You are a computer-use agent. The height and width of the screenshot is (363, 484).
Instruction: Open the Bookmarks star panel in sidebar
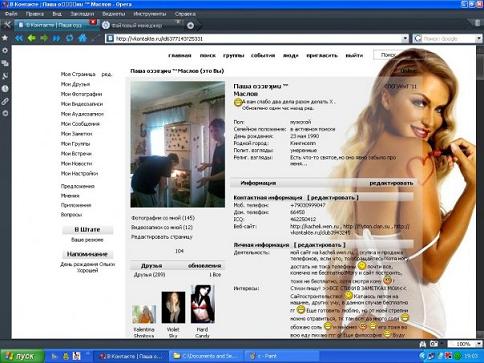[x=5, y=38]
